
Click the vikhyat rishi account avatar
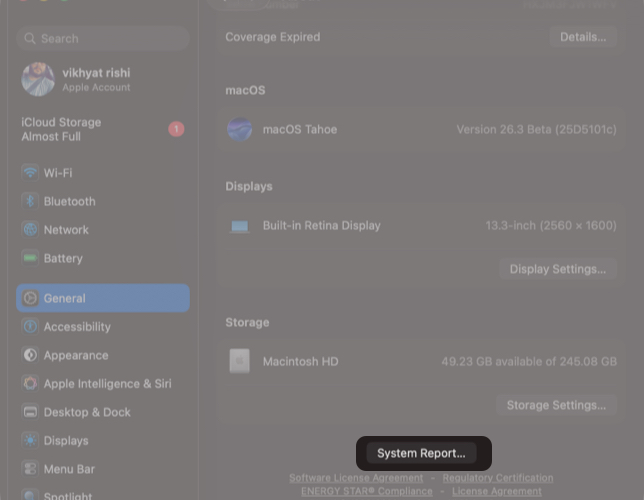point(38,80)
